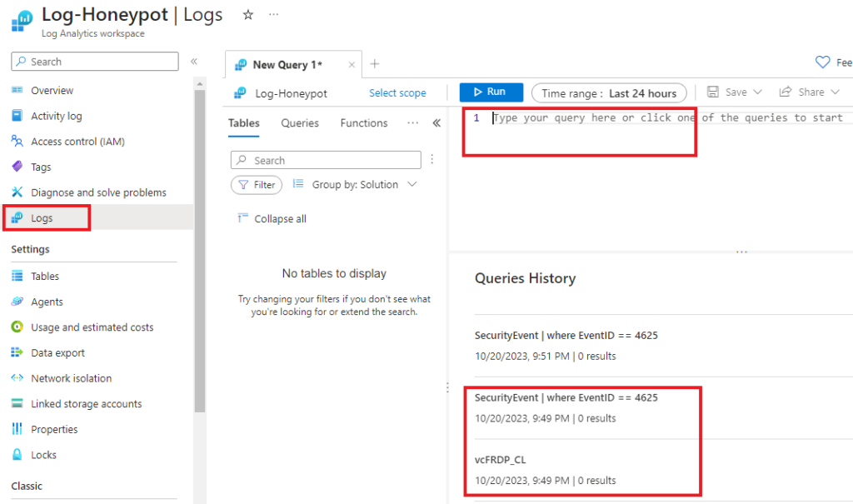Viewport: 853px width, 504px height.
Task: Click the Linked storage accounts icon
Action: pyautogui.click(x=17, y=403)
